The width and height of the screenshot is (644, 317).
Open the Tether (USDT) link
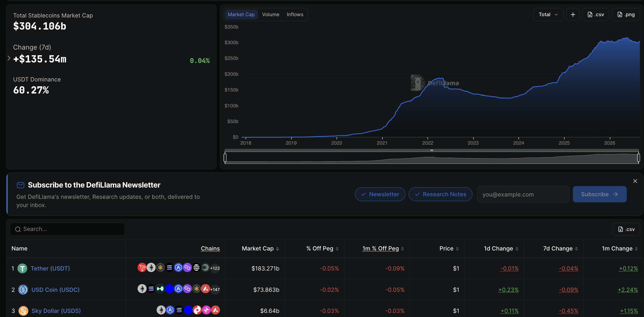[x=50, y=268]
